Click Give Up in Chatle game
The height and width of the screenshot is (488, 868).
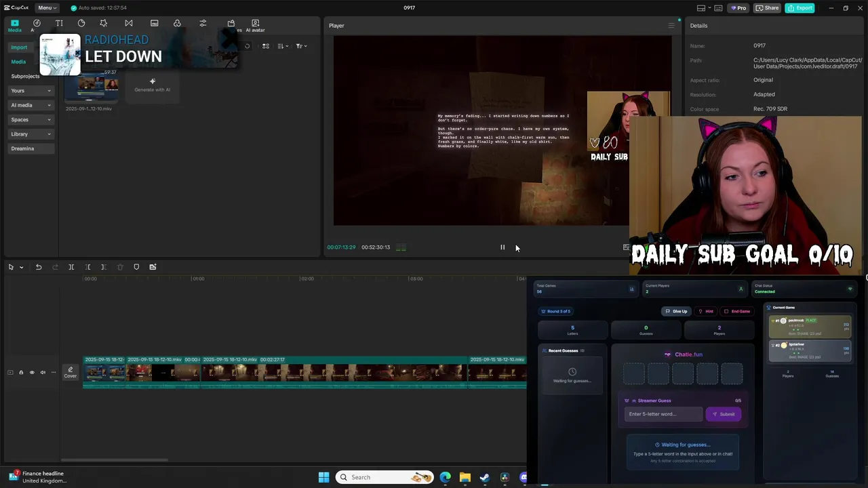676,311
